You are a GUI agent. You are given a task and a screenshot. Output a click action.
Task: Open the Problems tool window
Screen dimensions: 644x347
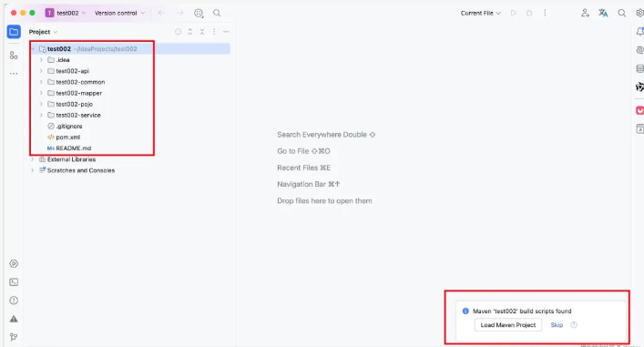(14, 301)
